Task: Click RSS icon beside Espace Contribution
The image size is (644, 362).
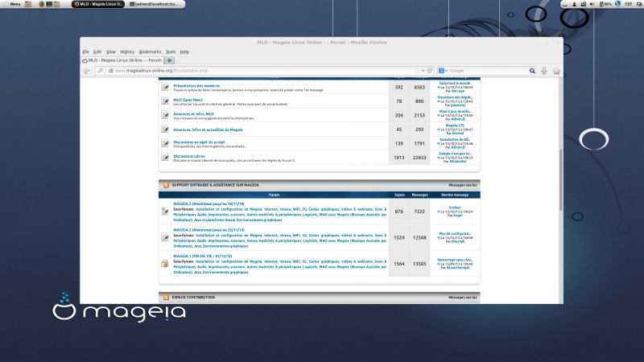Action: pyautogui.click(x=166, y=297)
